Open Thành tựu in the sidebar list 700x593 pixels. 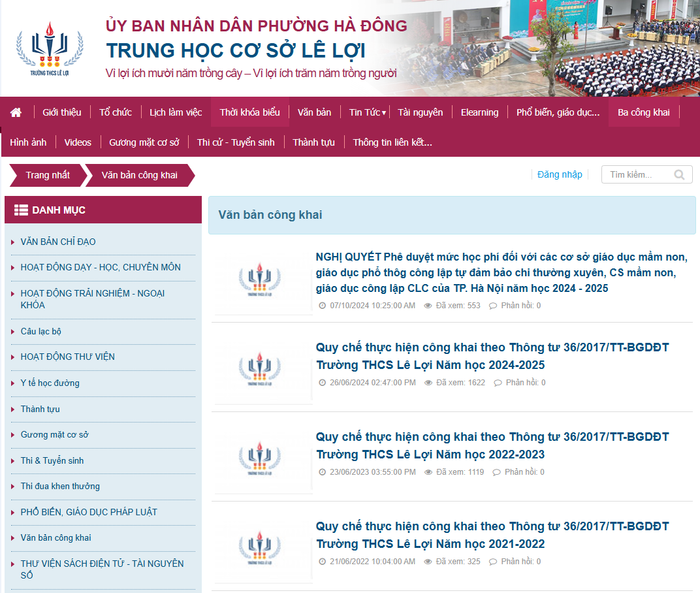tap(40, 409)
